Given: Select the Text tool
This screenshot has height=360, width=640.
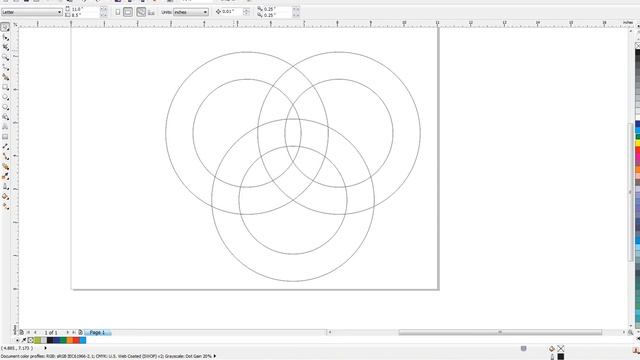Looking at the screenshot, I should [x=5, y=127].
